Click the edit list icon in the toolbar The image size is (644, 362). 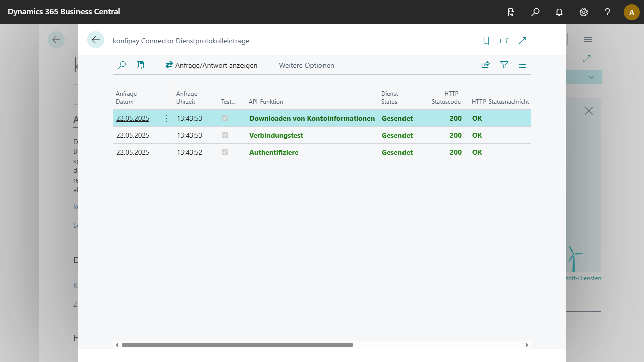(x=140, y=65)
